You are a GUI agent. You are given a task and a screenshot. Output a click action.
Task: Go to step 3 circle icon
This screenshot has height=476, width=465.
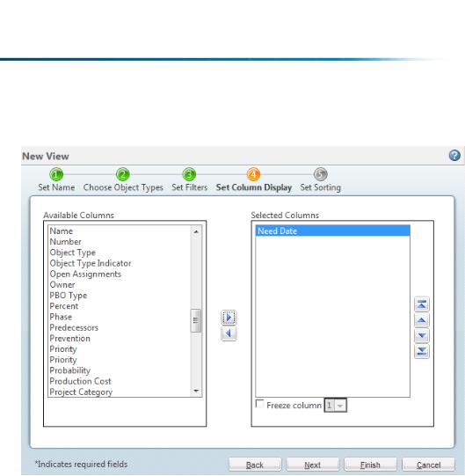(x=189, y=174)
